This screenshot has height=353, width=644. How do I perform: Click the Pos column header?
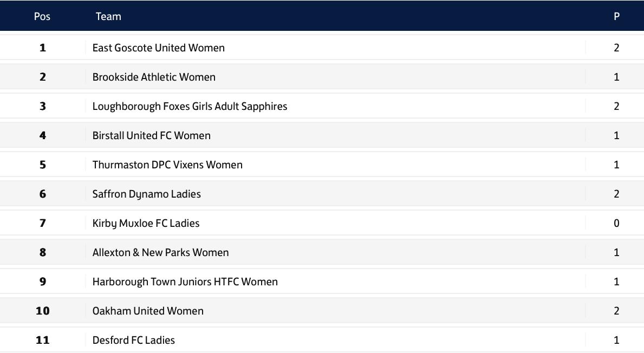(x=42, y=16)
